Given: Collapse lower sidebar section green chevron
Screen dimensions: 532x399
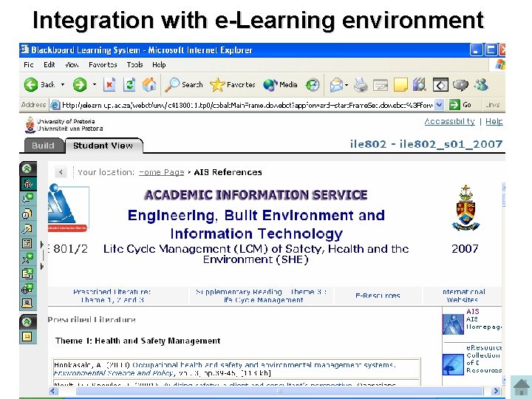Looking at the screenshot, I should pos(27,321).
